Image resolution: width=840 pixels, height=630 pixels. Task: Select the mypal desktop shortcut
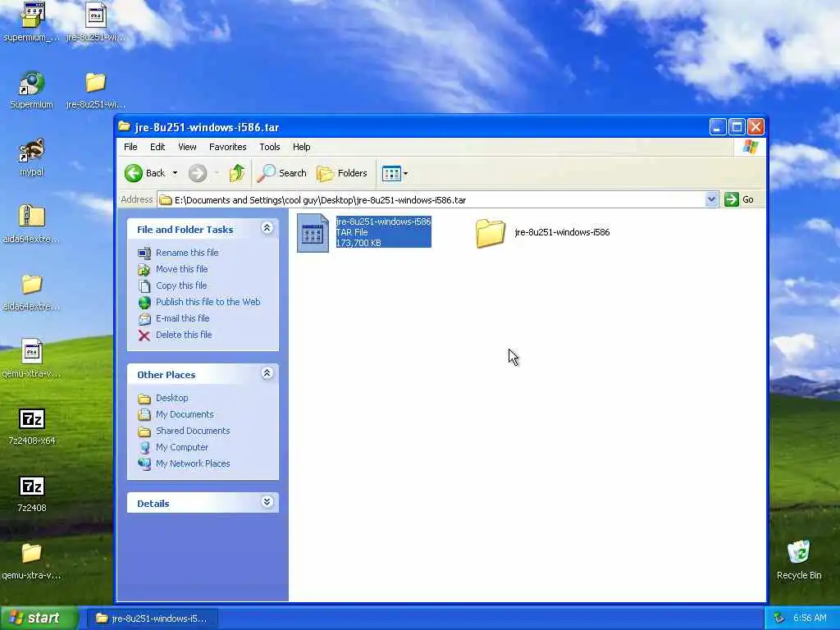pyautogui.click(x=32, y=157)
